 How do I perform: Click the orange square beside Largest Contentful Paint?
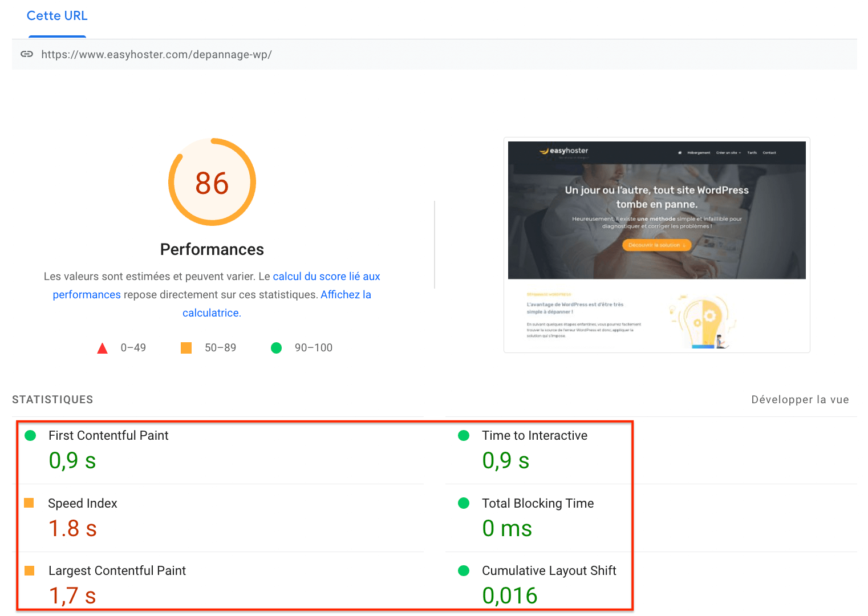30,570
